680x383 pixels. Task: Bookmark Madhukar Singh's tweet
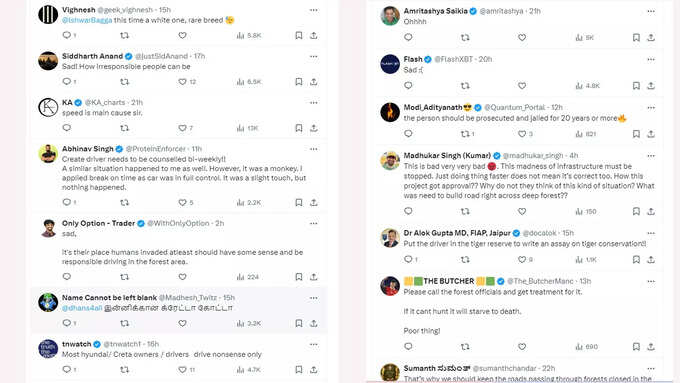coord(636,211)
